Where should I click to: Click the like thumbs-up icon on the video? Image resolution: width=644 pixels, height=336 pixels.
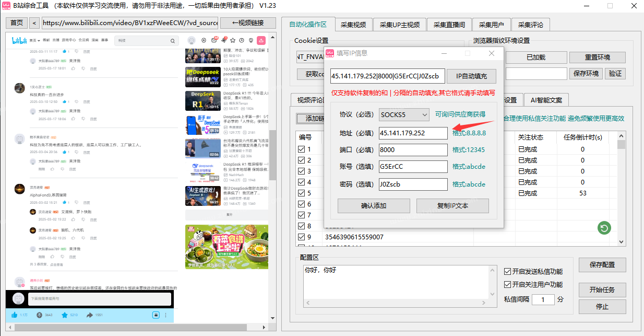[14, 315]
